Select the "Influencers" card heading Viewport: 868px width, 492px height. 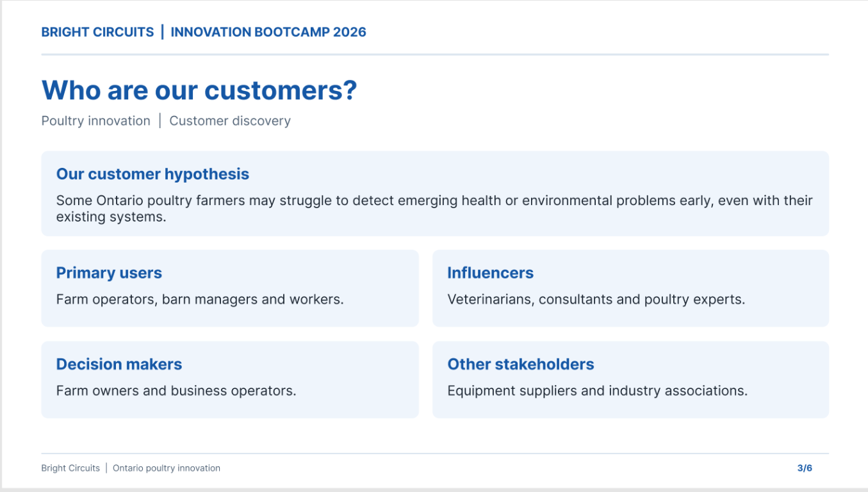point(491,273)
